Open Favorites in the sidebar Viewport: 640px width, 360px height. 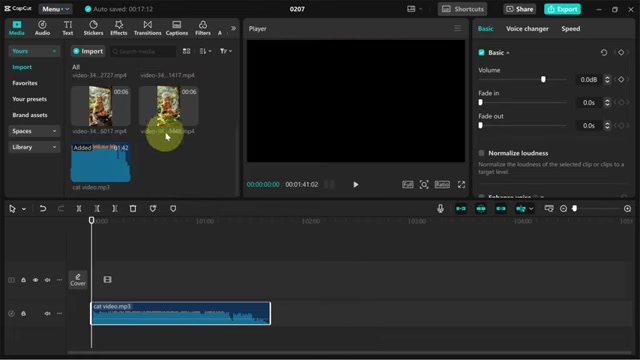click(25, 83)
